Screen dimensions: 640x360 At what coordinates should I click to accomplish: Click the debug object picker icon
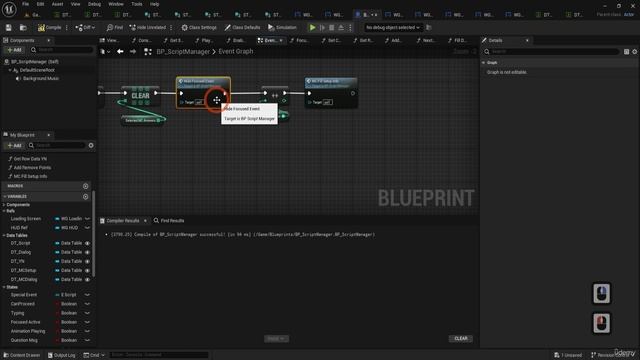point(429,27)
